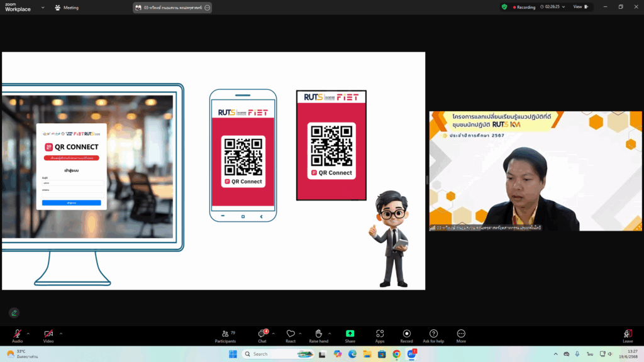Screen dimensions: 644x362
Task: Open the Windows Start menu
Action: [x=233, y=354]
